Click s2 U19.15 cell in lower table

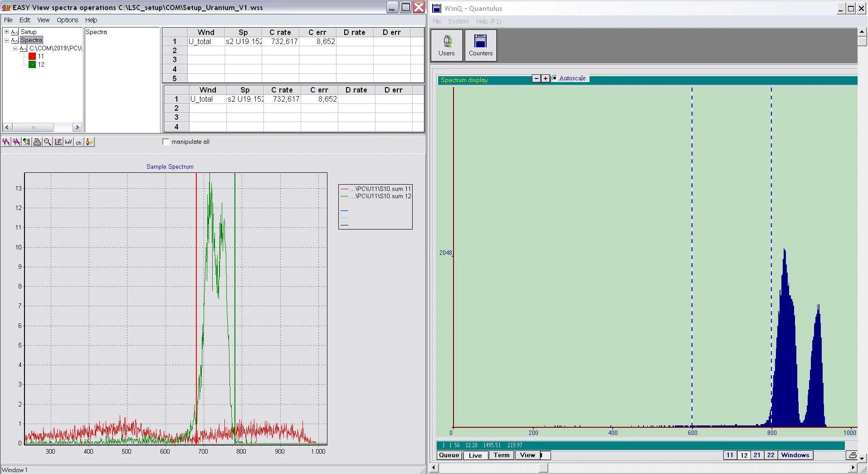click(x=245, y=99)
